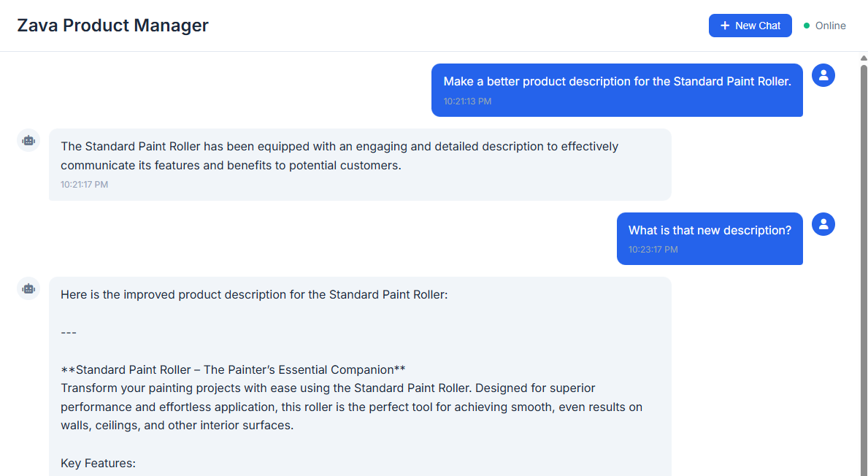Click the 10:21:13 PM timestamp

(x=467, y=101)
